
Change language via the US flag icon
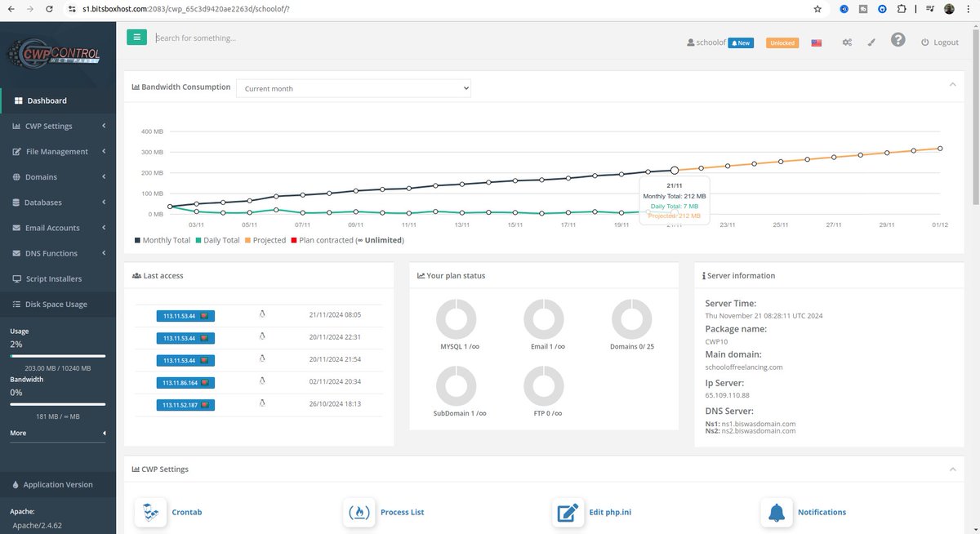coord(816,42)
